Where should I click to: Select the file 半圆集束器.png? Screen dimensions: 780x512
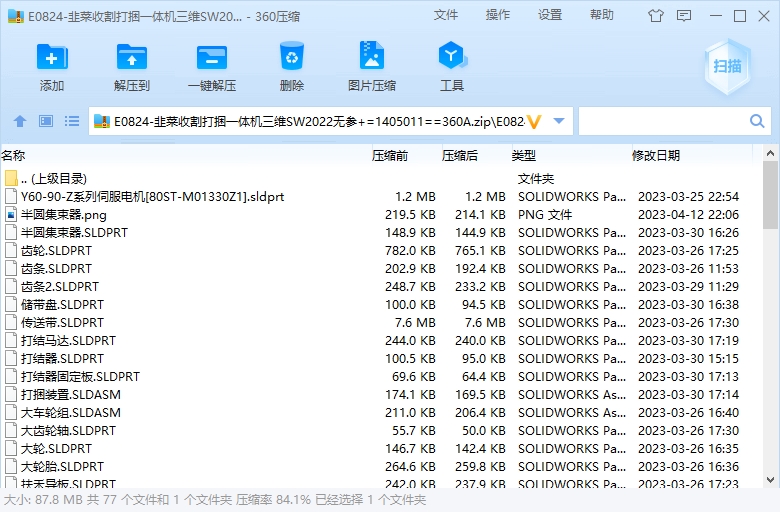[x=381, y=214]
